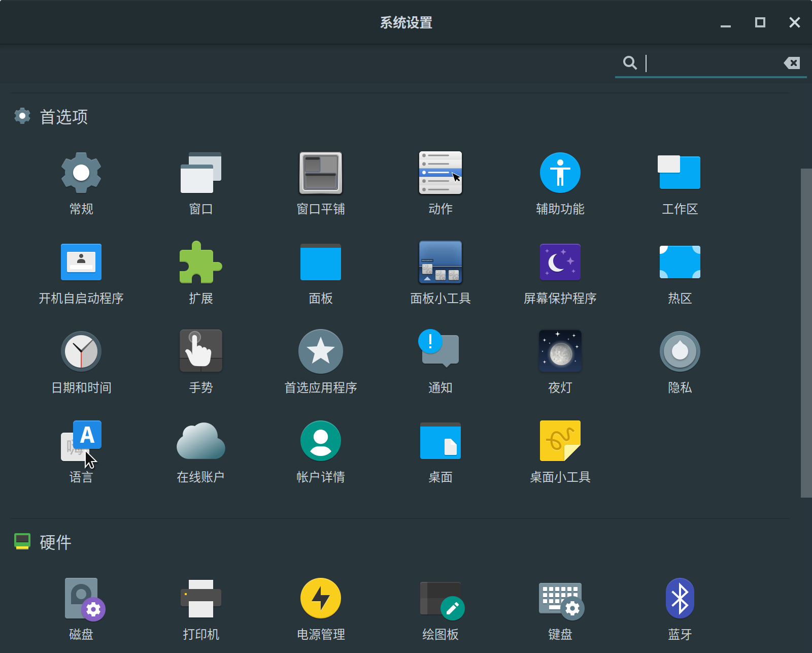The image size is (812, 653).
Task: Open the 常规 general settings icon
Action: [x=81, y=173]
